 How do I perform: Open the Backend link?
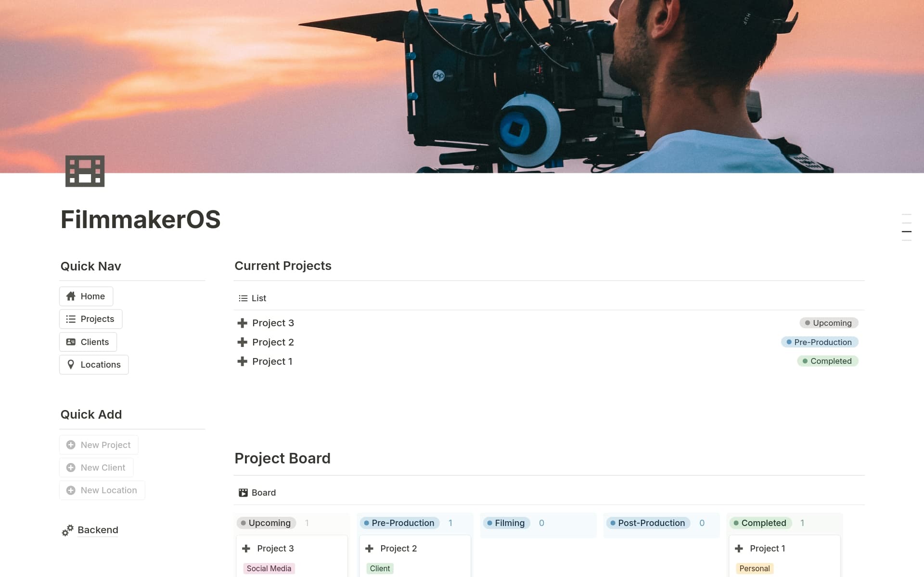97,530
